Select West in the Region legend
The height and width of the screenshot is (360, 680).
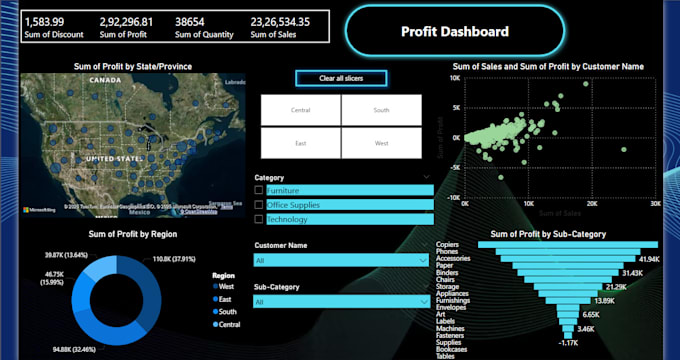click(223, 287)
